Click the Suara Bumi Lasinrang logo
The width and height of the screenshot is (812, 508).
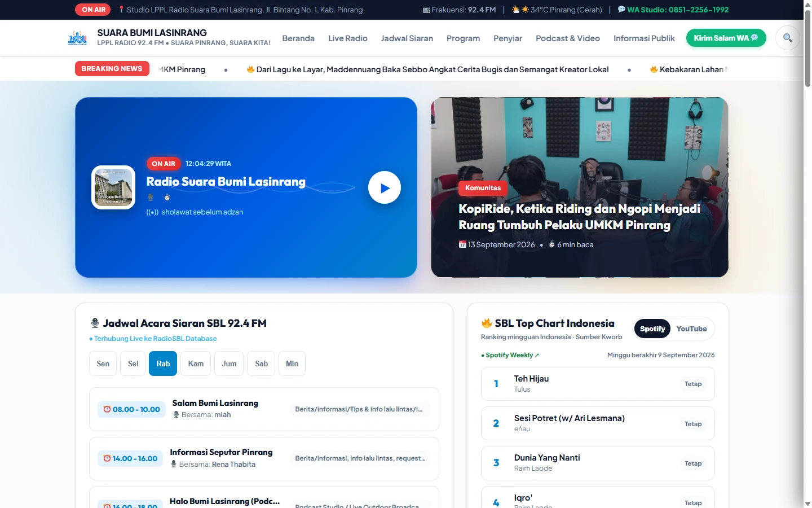point(77,38)
